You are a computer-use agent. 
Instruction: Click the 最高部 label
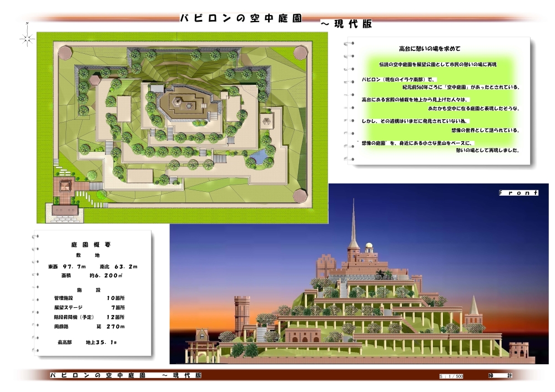click(64, 343)
